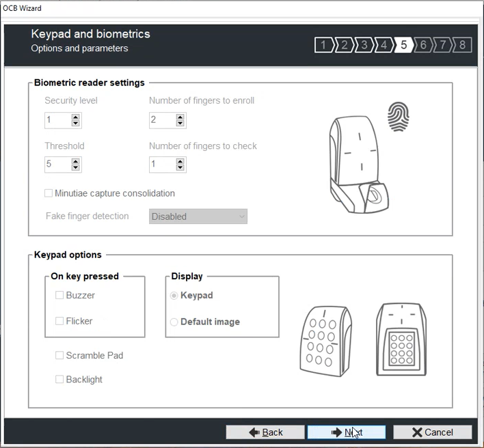The height and width of the screenshot is (448, 484).
Task: Jump to wizard step 3
Action: 364,45
